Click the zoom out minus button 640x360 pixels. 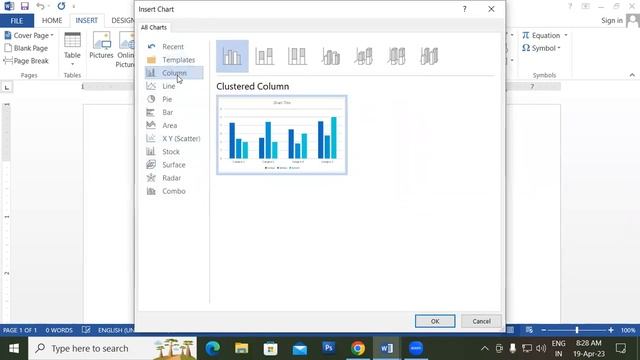pos(543,330)
